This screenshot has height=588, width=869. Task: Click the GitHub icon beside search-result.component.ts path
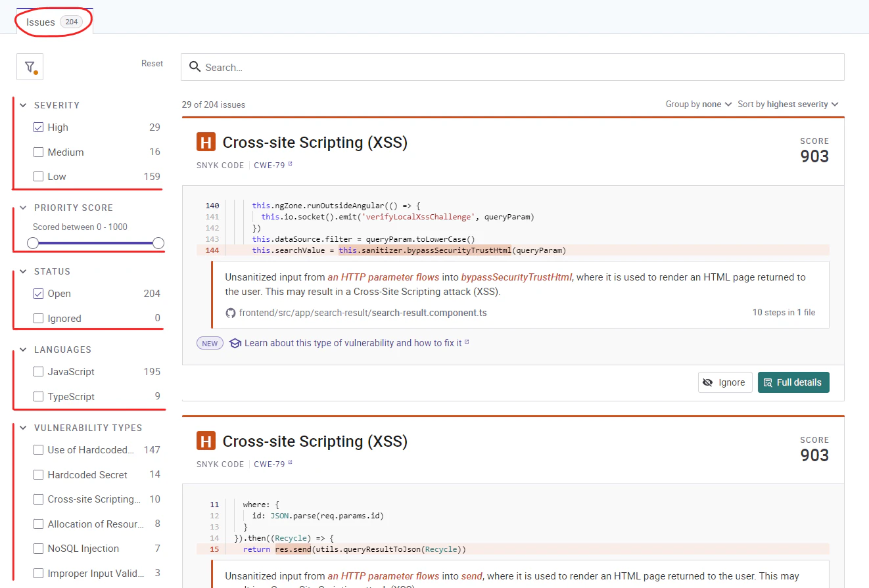pyautogui.click(x=230, y=313)
